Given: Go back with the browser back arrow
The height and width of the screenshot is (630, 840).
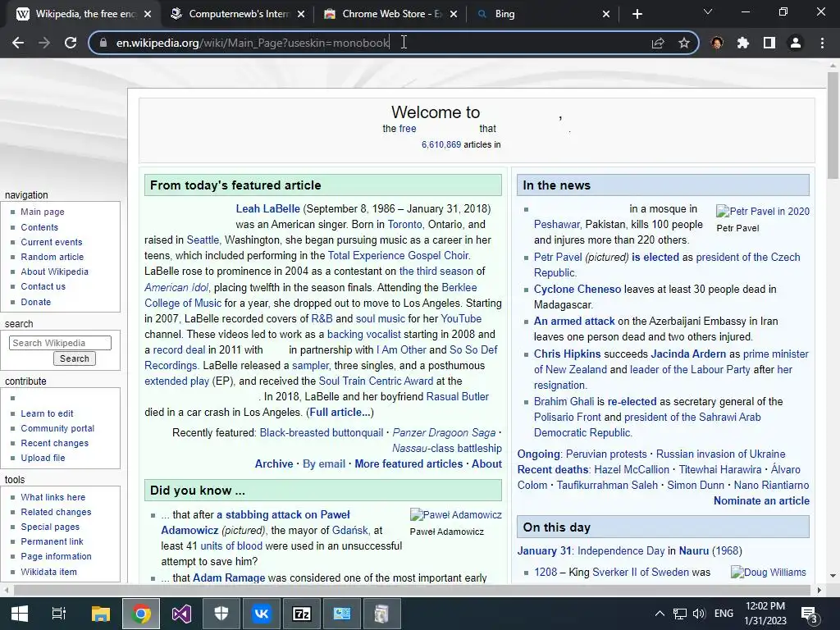Looking at the screenshot, I should click(x=18, y=43).
